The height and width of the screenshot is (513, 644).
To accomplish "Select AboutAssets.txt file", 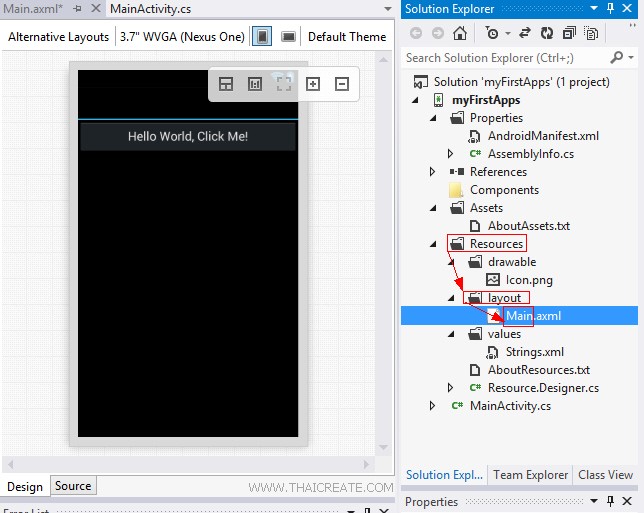I will click(529, 226).
